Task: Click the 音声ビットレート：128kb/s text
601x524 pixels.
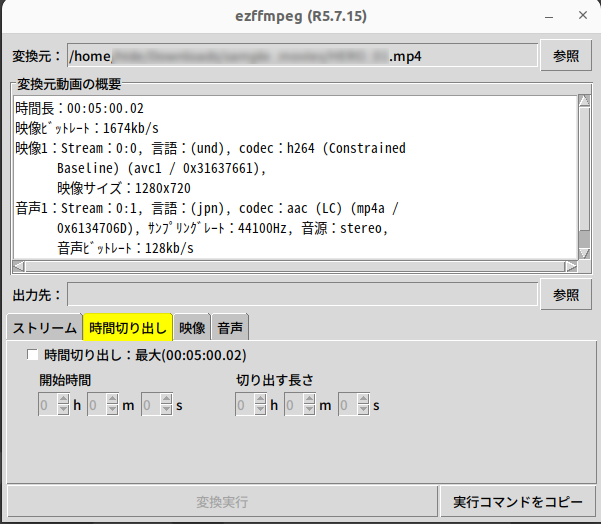Action: (125, 248)
